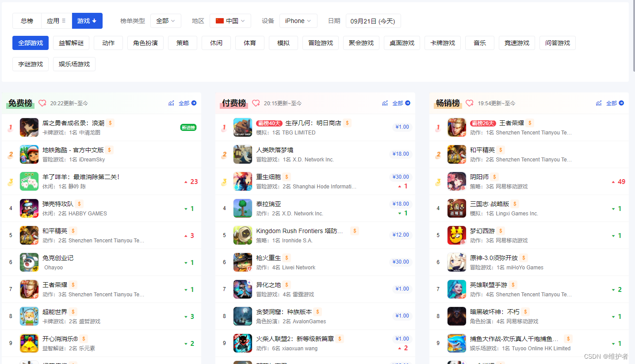Open the chart trend icon in 畅销榜 header
635x364 pixels.
pyautogui.click(x=599, y=103)
